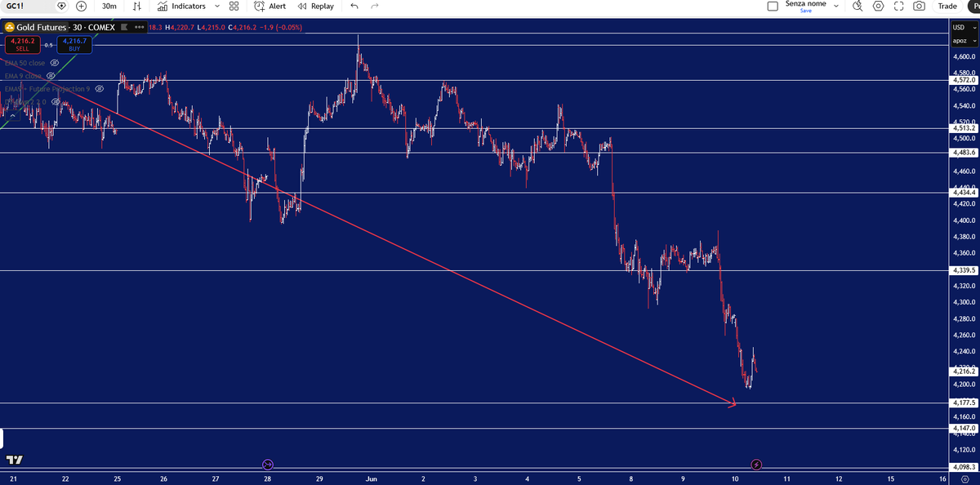980x485 pixels.
Task: Click the purple event marker near date 28
Action: coord(268,464)
